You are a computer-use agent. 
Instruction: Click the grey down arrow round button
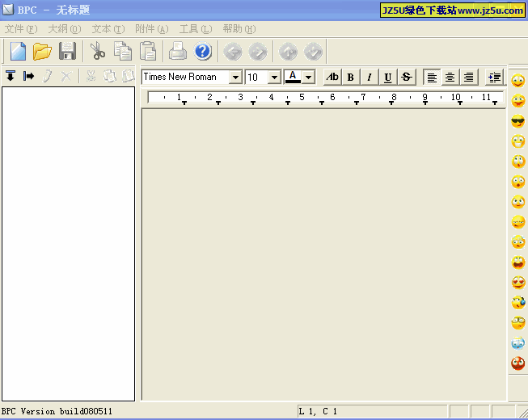click(x=313, y=52)
